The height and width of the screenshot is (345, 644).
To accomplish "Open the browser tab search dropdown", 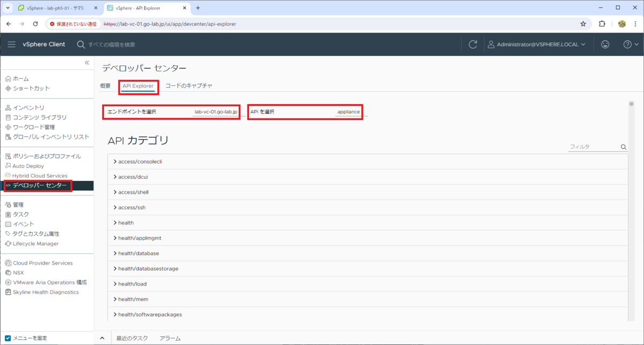I will 8,8.
